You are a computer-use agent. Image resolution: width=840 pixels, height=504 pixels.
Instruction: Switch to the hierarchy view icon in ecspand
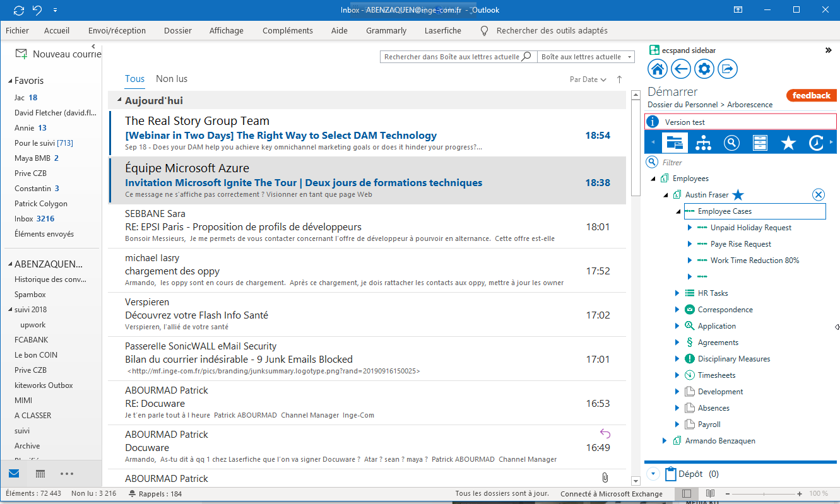point(703,143)
